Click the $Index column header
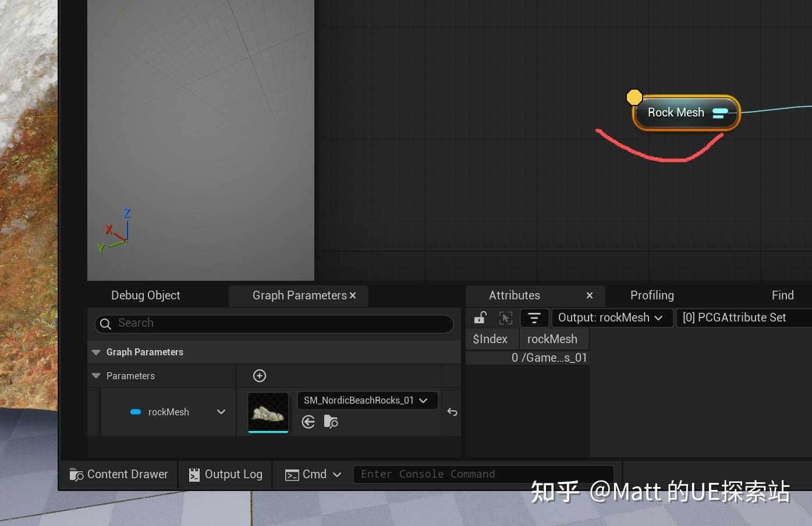 [491, 339]
